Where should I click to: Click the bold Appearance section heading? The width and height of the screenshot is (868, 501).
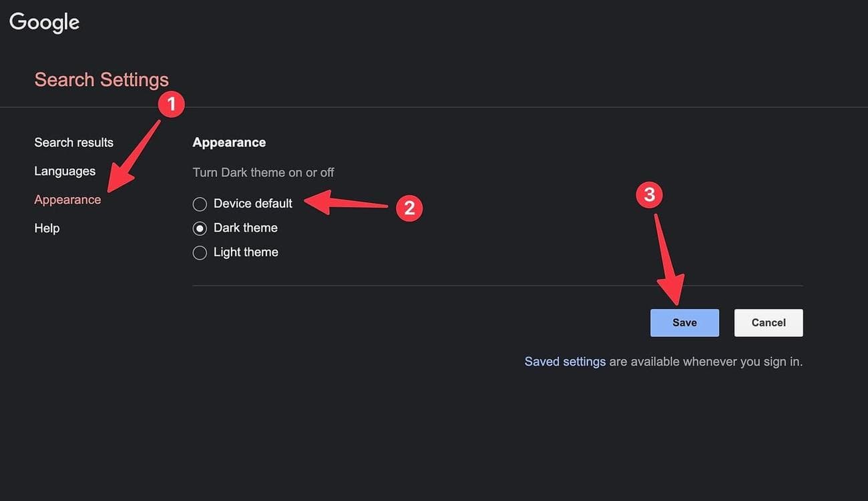229,142
